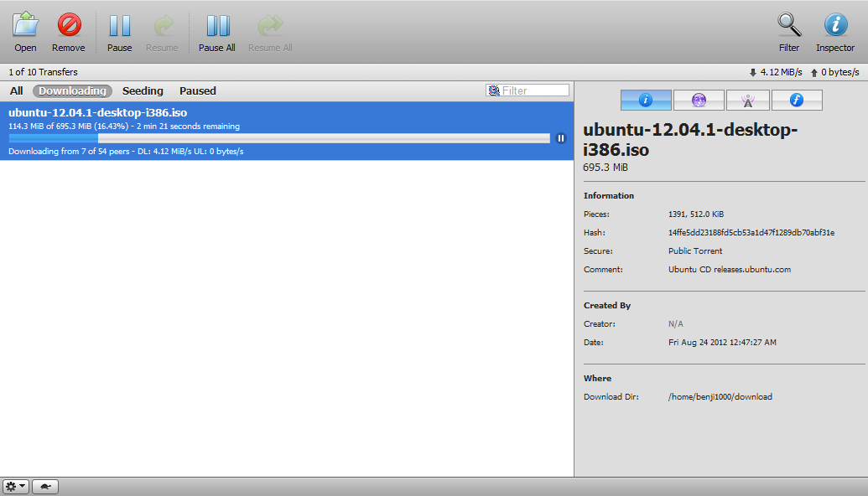Click the comment 'Ubuntu CD releases.ubuntu.com'
The image size is (868, 496).
click(x=730, y=270)
